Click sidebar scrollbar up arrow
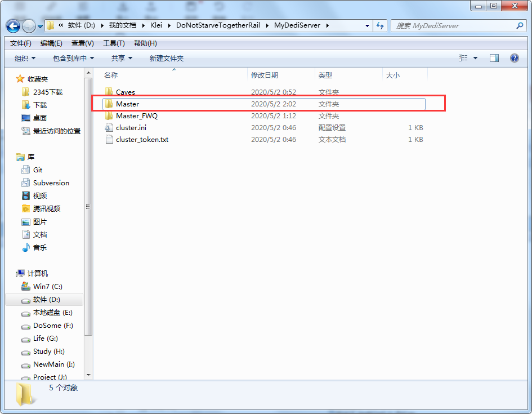The image size is (532, 414). (88, 73)
